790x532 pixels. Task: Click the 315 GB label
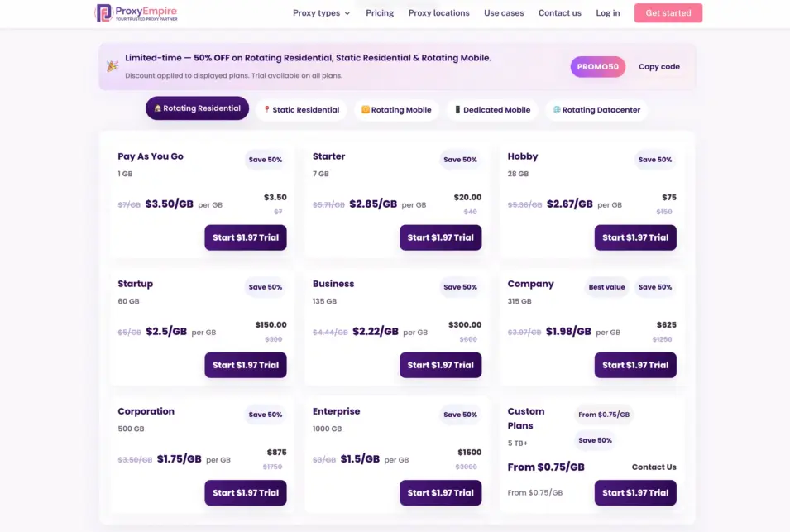(519, 301)
